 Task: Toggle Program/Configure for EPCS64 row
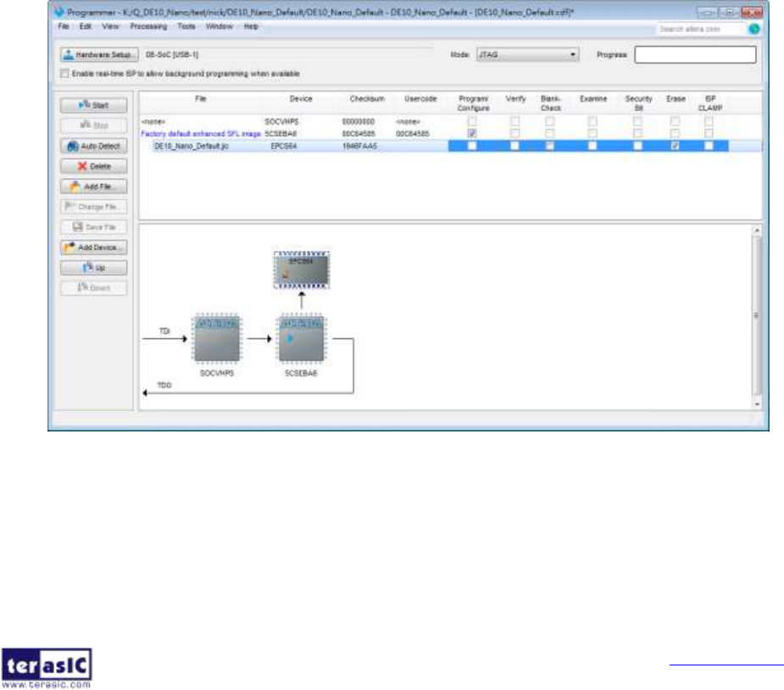pos(472,146)
